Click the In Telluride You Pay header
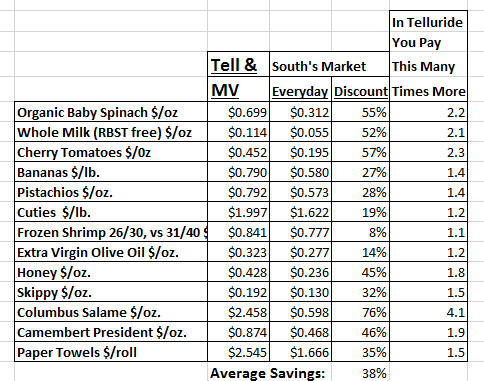 click(x=428, y=56)
